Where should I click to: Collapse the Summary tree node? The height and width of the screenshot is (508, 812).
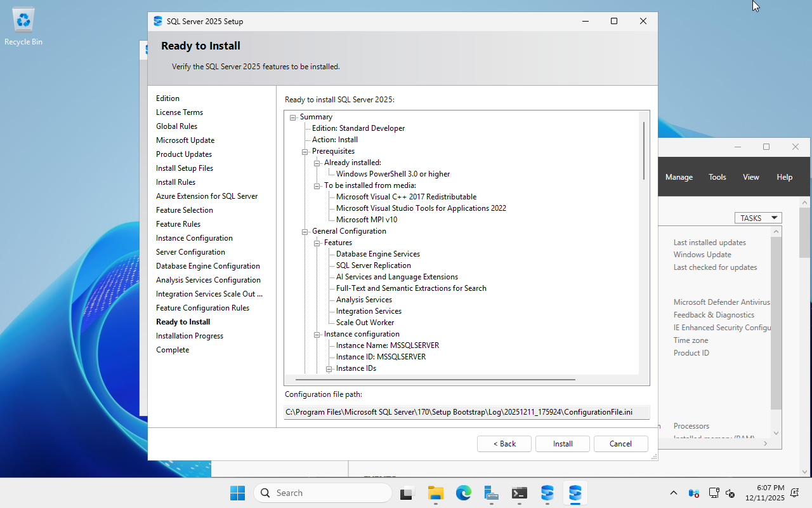293,117
